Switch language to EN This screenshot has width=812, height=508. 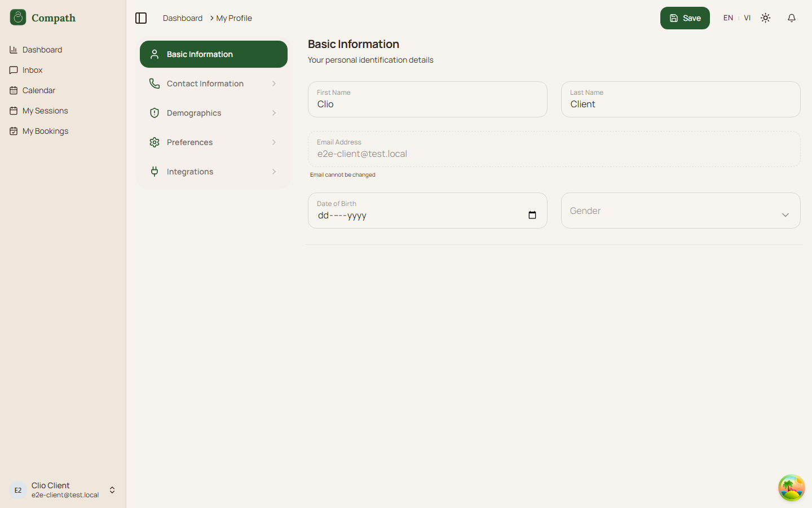point(728,18)
